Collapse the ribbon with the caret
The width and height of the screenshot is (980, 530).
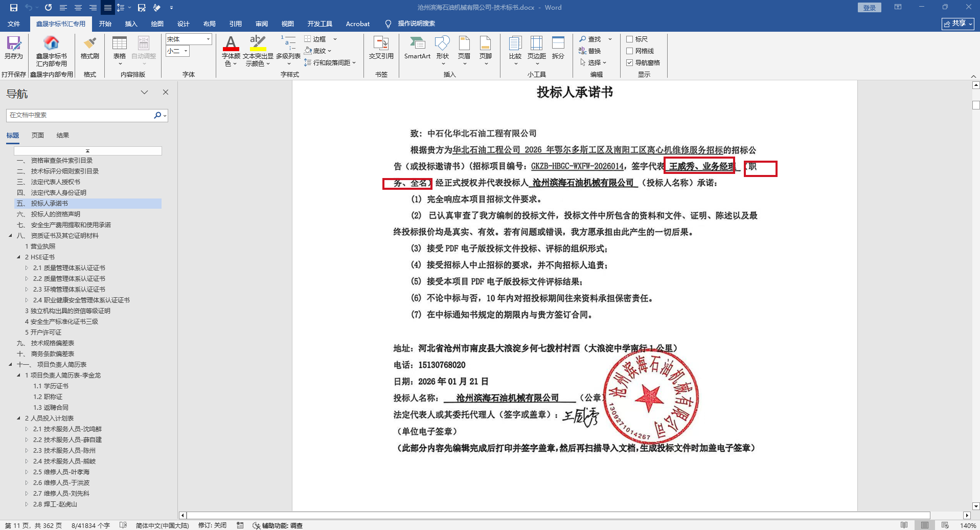[x=973, y=76]
